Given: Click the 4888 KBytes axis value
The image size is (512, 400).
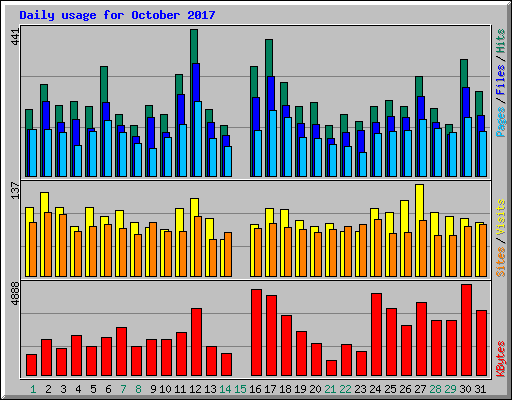Looking at the screenshot, I should click(x=15, y=294).
